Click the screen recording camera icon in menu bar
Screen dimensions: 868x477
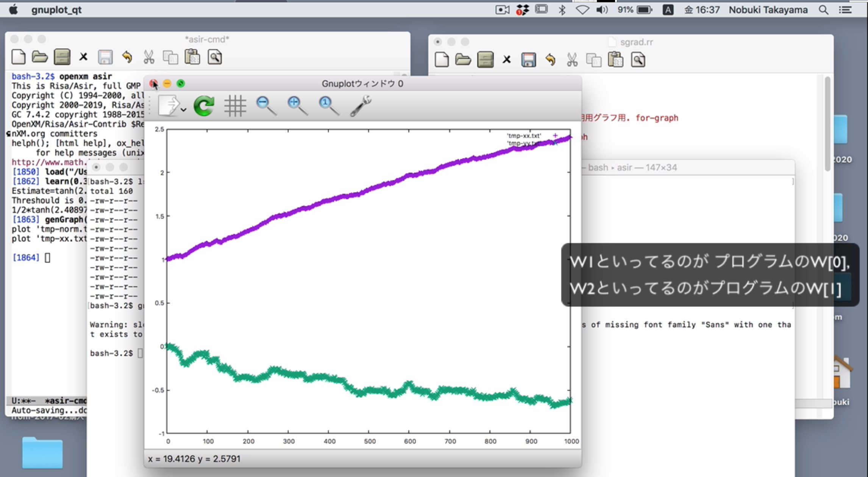(503, 10)
